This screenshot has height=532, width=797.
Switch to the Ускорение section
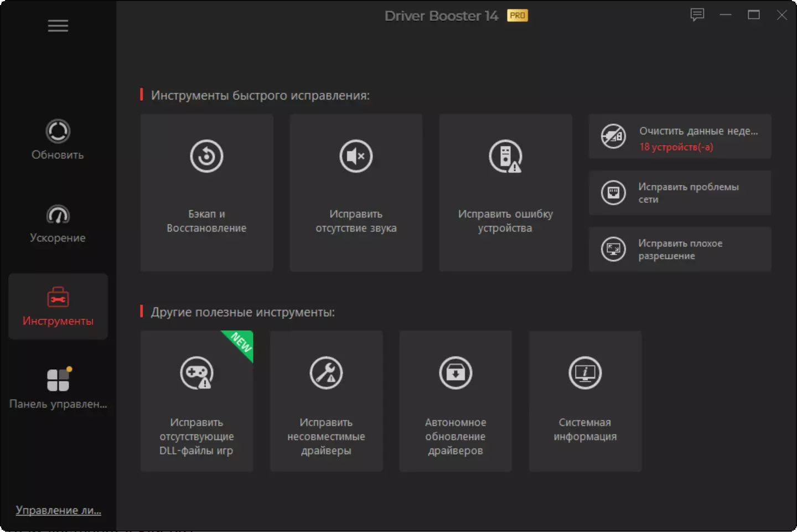[58, 223]
